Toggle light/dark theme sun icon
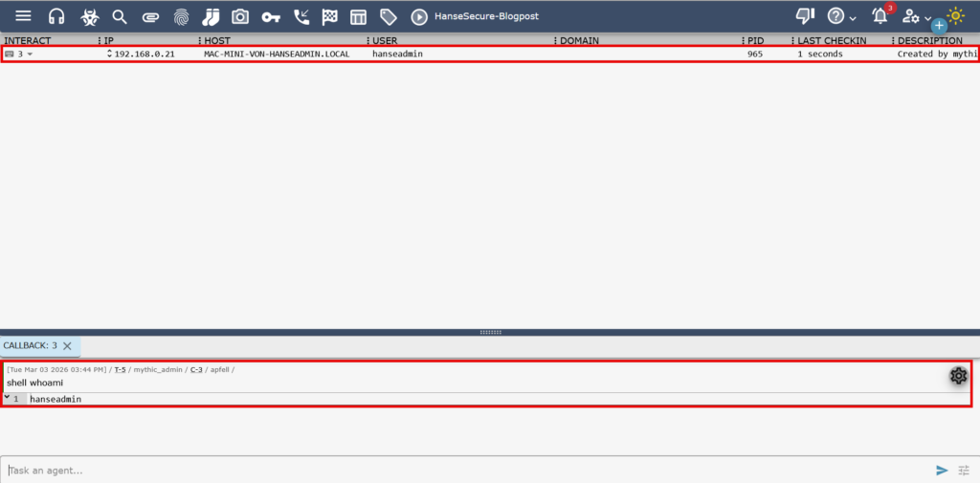 [956, 15]
